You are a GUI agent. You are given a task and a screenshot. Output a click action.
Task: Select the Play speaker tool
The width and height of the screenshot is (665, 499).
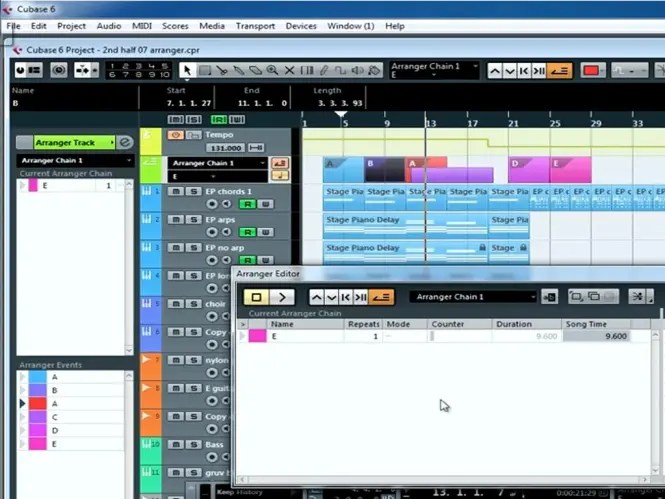(358, 70)
